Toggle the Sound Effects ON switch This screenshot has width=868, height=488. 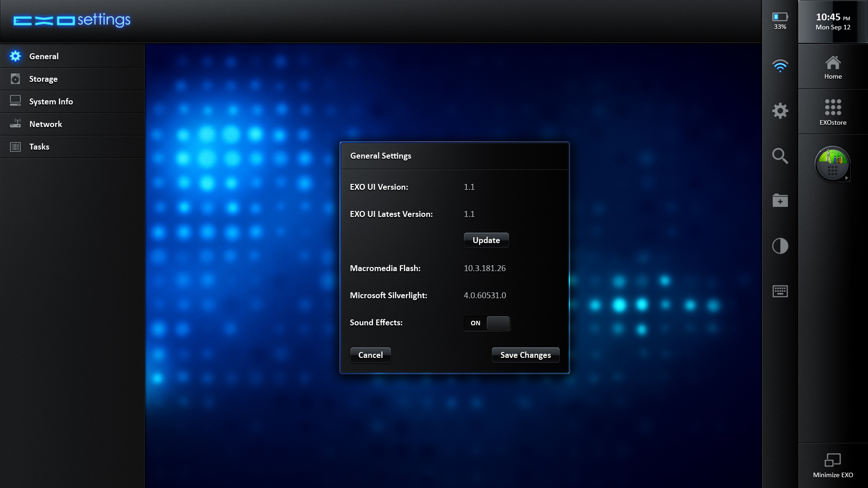tap(487, 323)
